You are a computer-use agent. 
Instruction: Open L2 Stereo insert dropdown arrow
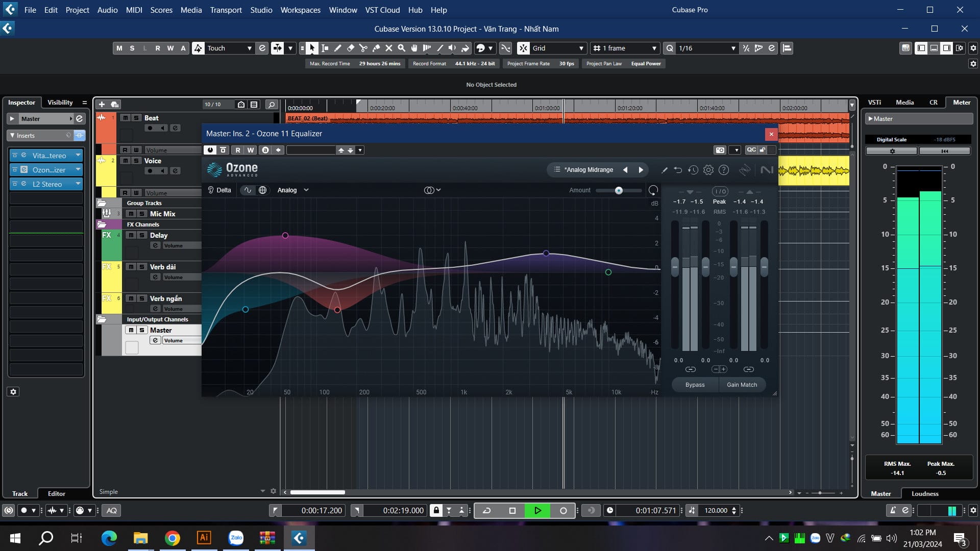tap(78, 184)
